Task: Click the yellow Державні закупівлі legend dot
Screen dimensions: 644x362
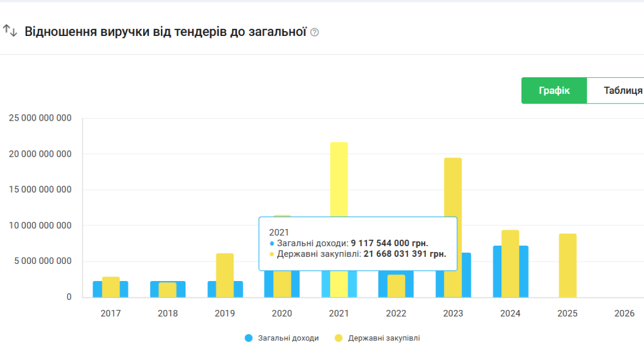Action: point(338,338)
